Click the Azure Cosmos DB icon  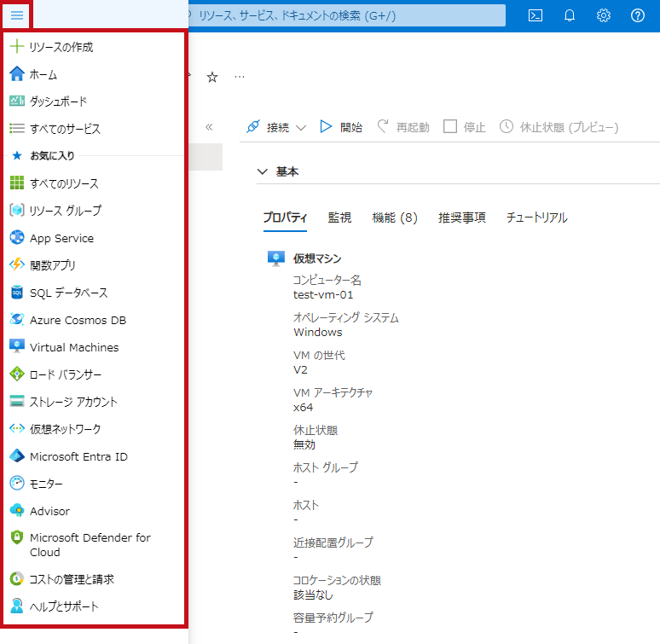tap(17, 319)
